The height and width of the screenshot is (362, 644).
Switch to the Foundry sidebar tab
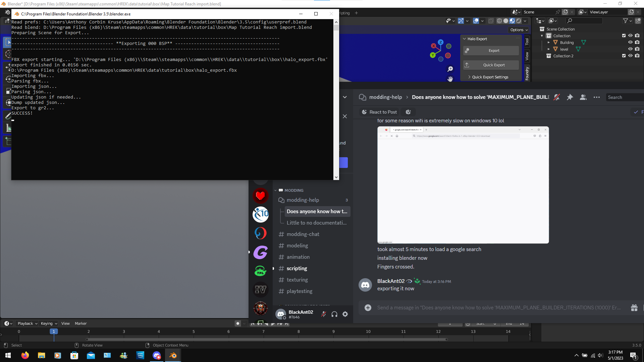(527, 71)
